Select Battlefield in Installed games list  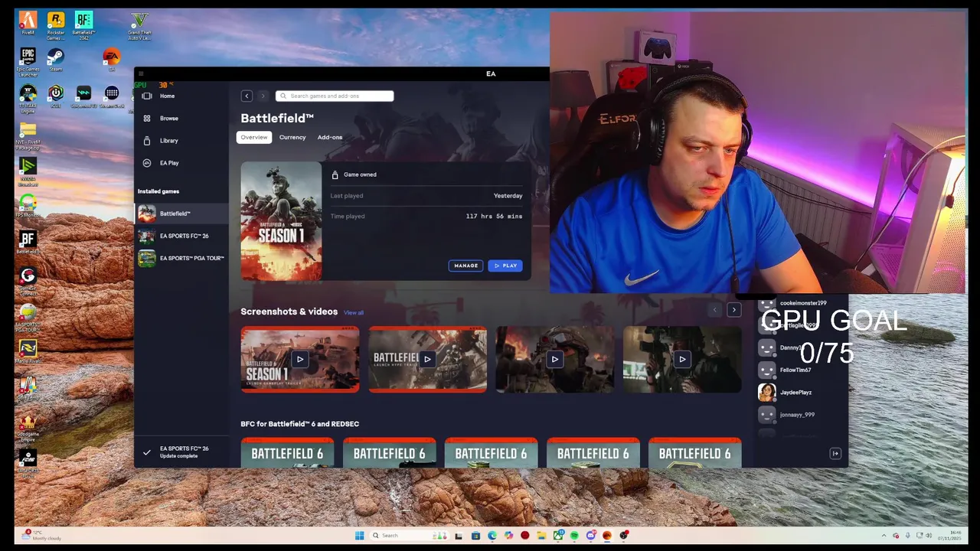pyautogui.click(x=181, y=214)
